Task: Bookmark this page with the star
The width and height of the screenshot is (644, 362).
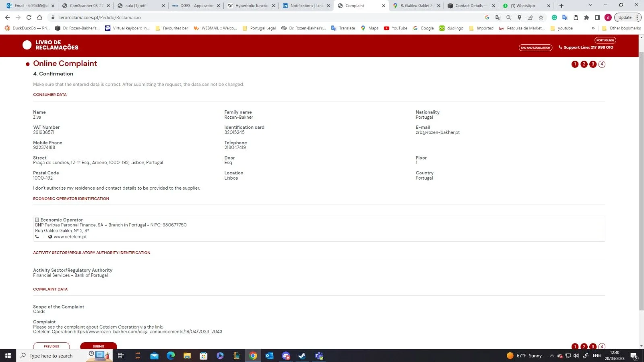Action: point(541,17)
